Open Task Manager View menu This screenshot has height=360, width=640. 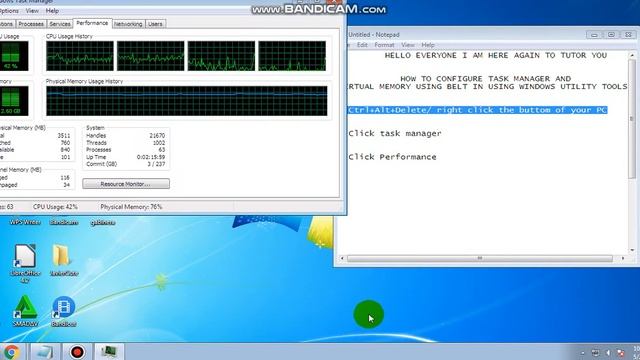coord(32,11)
